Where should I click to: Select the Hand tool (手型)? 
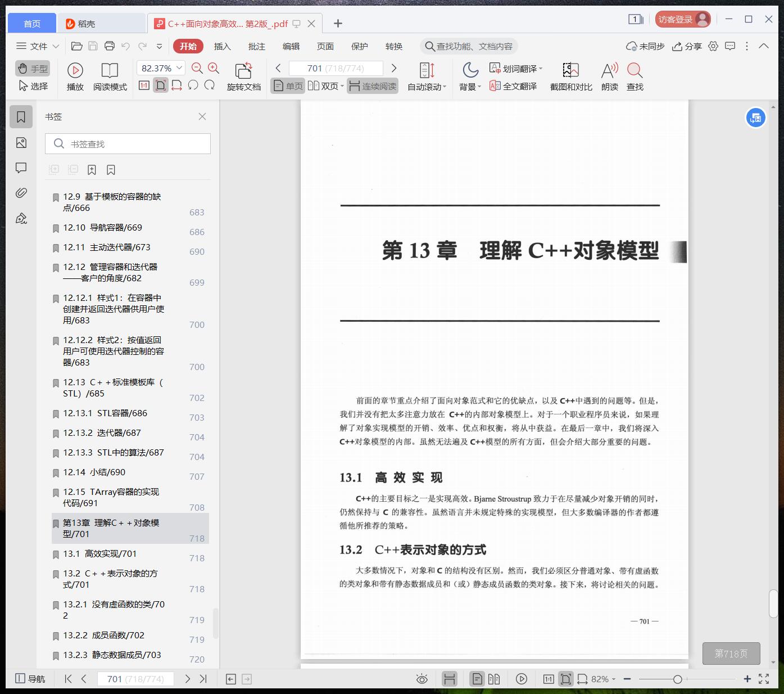click(x=33, y=69)
